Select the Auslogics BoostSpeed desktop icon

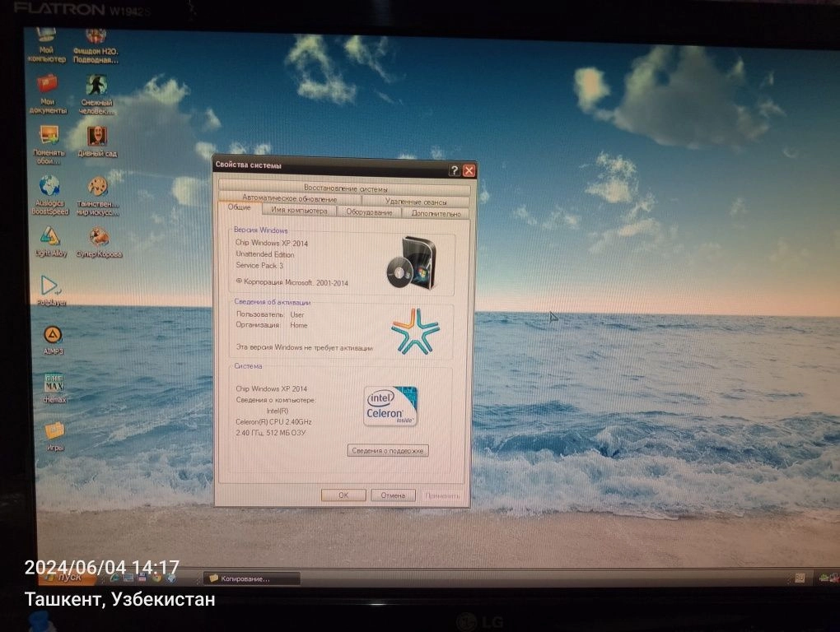point(49,195)
